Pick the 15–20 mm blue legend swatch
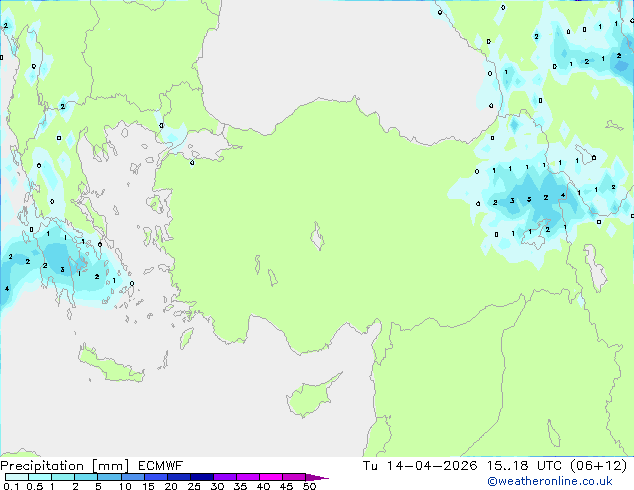The height and width of the screenshot is (490, 634). [155, 477]
